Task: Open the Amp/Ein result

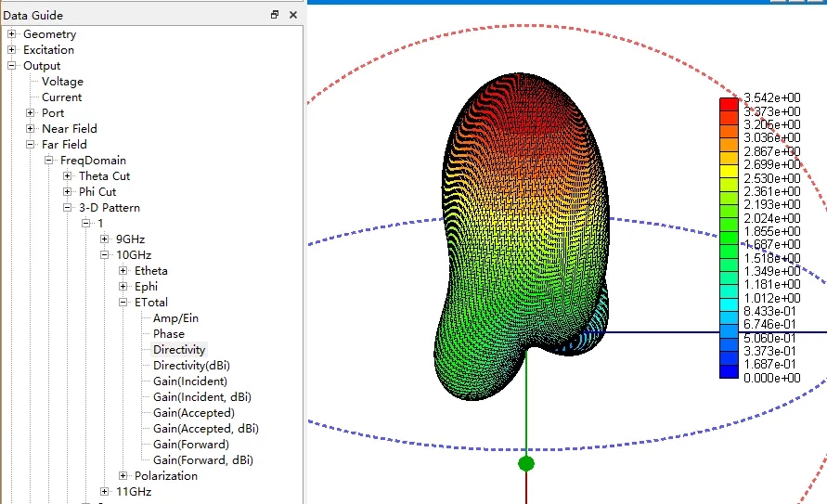Action: coord(175,317)
